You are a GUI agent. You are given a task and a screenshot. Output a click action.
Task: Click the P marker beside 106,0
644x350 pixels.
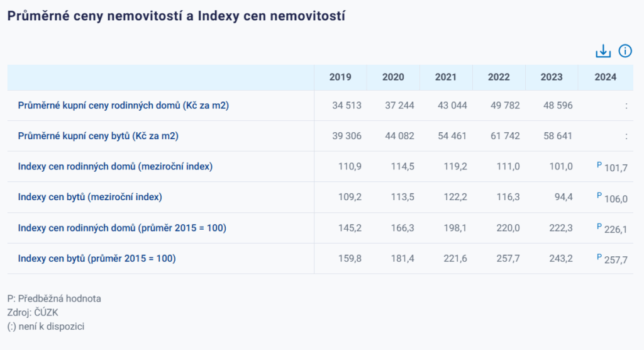pos(599,195)
